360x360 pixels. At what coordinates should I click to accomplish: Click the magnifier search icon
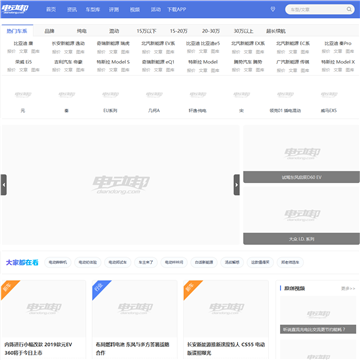[x=349, y=9]
